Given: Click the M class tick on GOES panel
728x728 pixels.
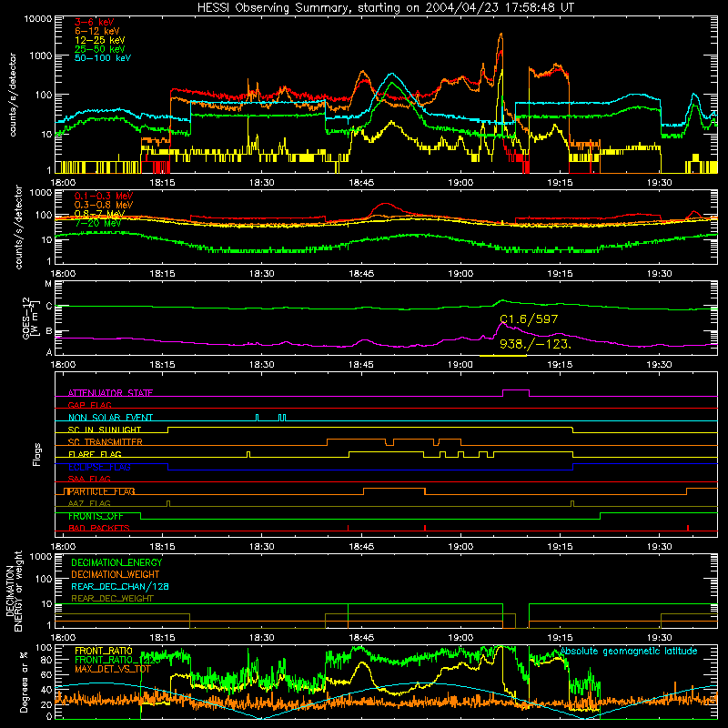Looking at the screenshot, I should (48, 283).
